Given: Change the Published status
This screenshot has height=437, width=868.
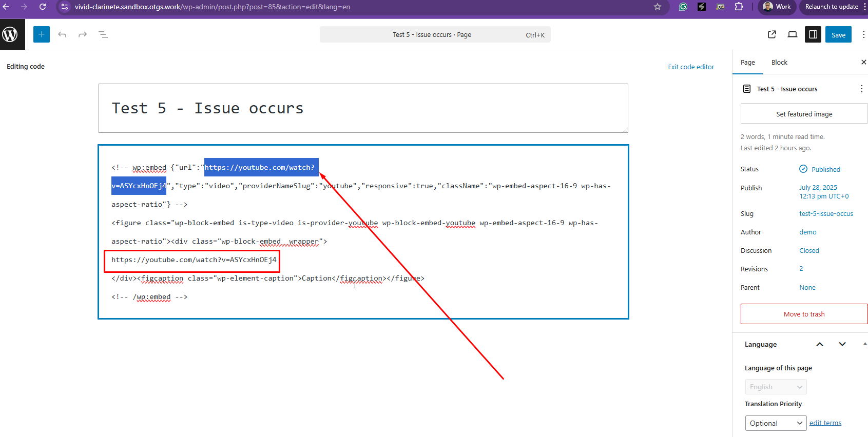Looking at the screenshot, I should pos(820,169).
